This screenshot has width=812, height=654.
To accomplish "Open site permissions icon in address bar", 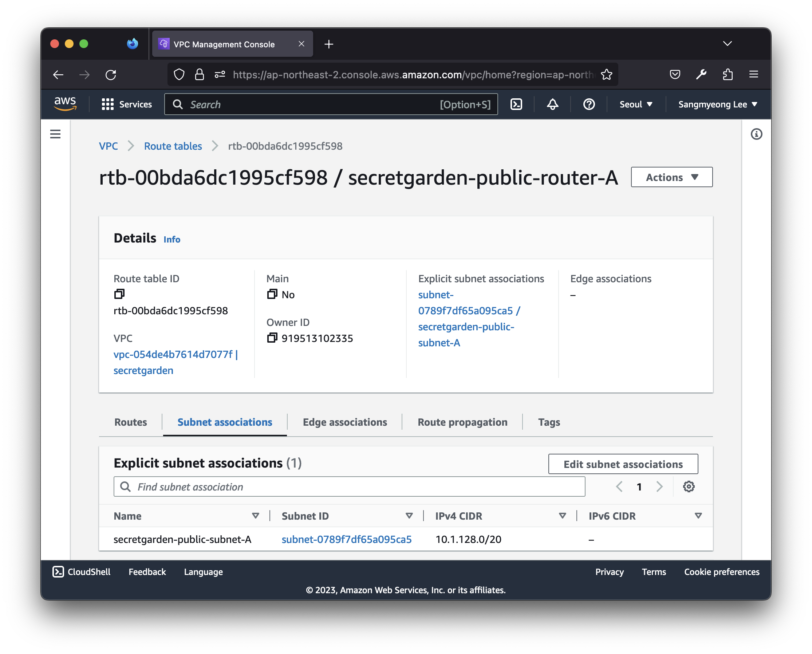I will pyautogui.click(x=220, y=75).
